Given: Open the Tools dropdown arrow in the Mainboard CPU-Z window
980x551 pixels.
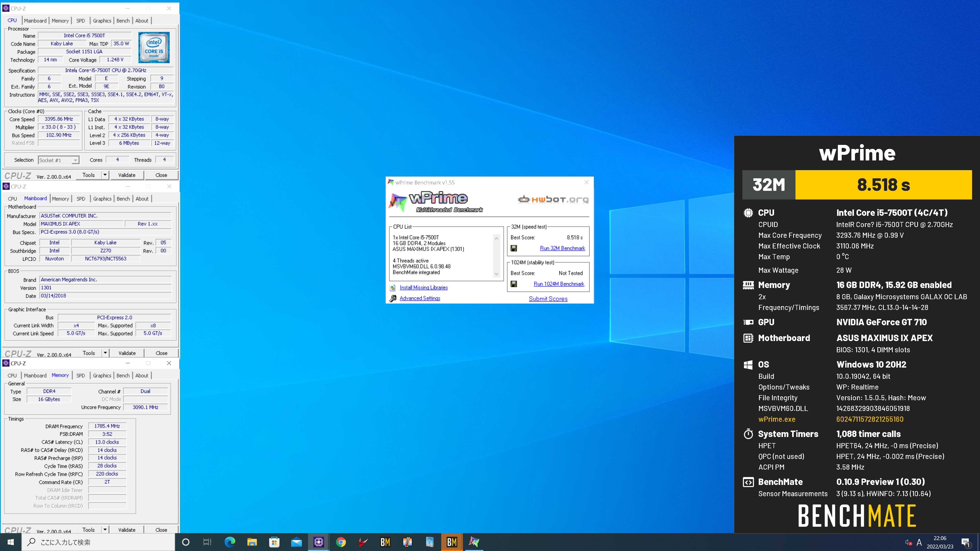Looking at the screenshot, I should 105,353.
